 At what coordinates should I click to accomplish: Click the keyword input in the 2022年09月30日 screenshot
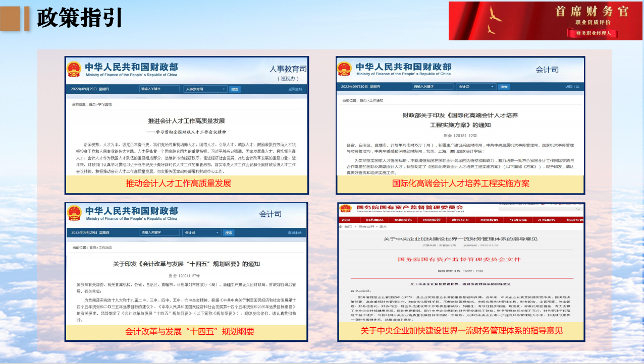[x=432, y=87]
